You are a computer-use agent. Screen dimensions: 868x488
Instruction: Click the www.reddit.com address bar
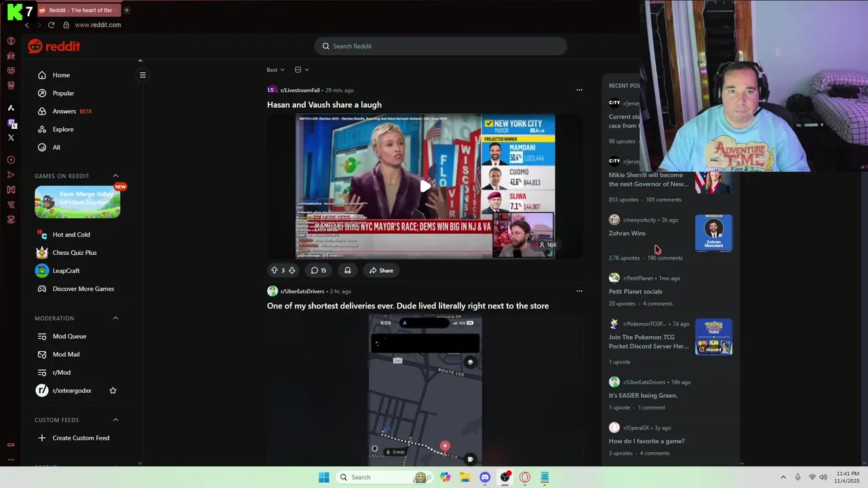[98, 25]
